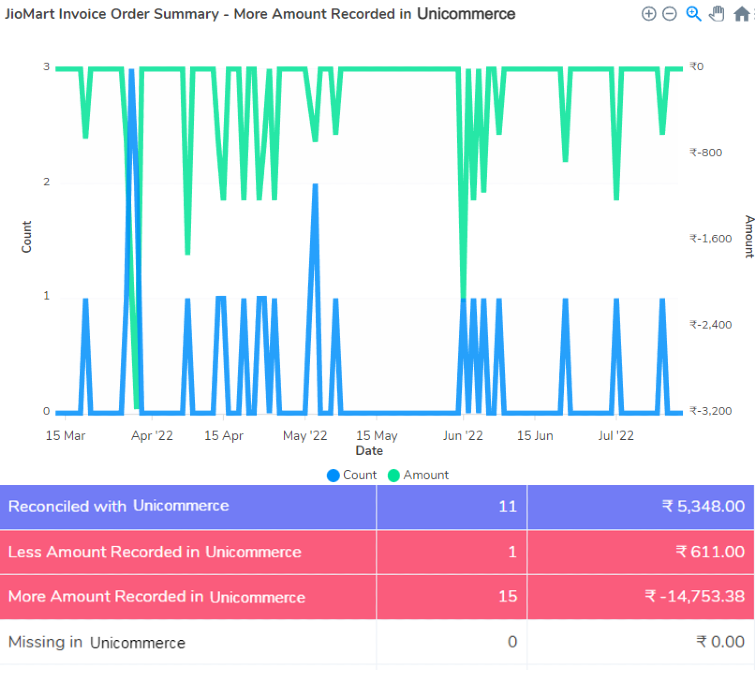Select the Reconciled with Unicommerce row
Viewport: 756px width, 684px height.
tap(377, 507)
